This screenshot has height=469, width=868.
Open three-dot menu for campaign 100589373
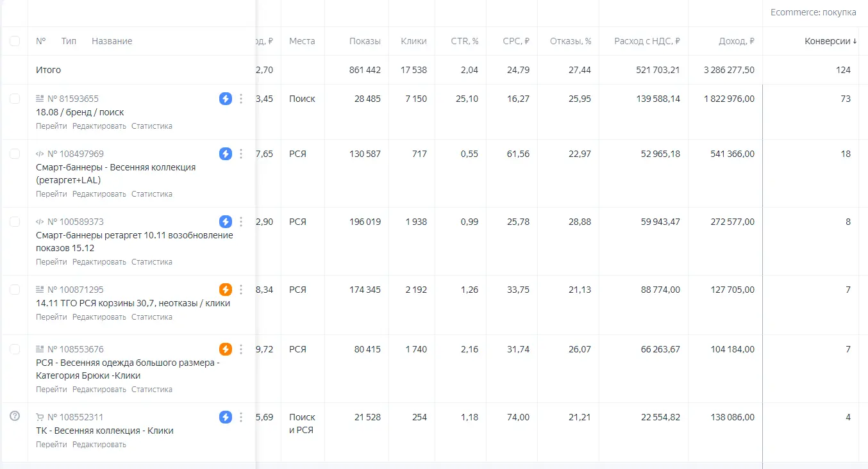click(x=241, y=222)
